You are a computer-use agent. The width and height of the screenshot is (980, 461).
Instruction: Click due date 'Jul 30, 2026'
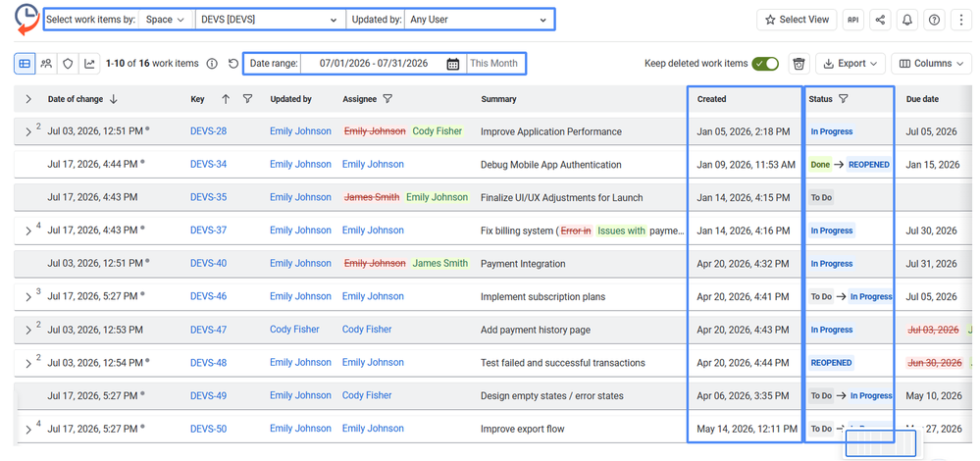coord(931,230)
